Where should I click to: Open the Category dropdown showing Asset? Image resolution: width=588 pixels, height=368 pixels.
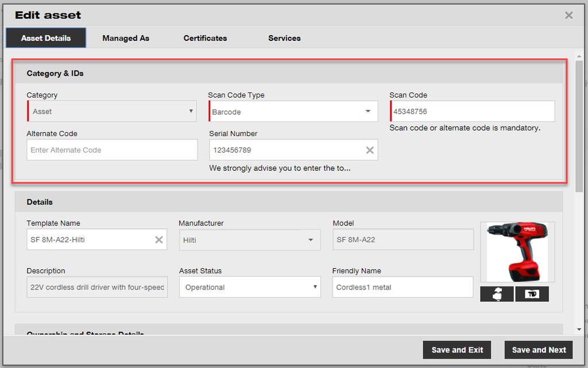(x=112, y=111)
